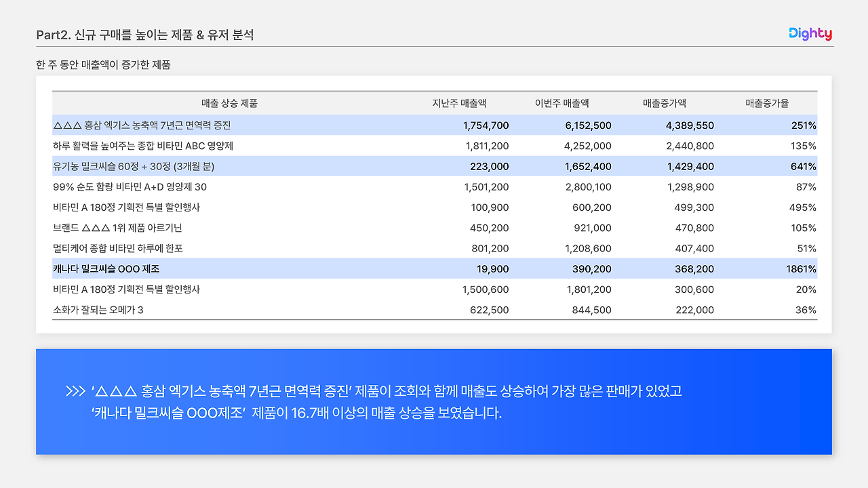The height and width of the screenshot is (488, 868).
Task: Select the slide title 'Part2. 신규 구매를 높이는 제품 & 유저 분석'
Action: [x=145, y=35]
